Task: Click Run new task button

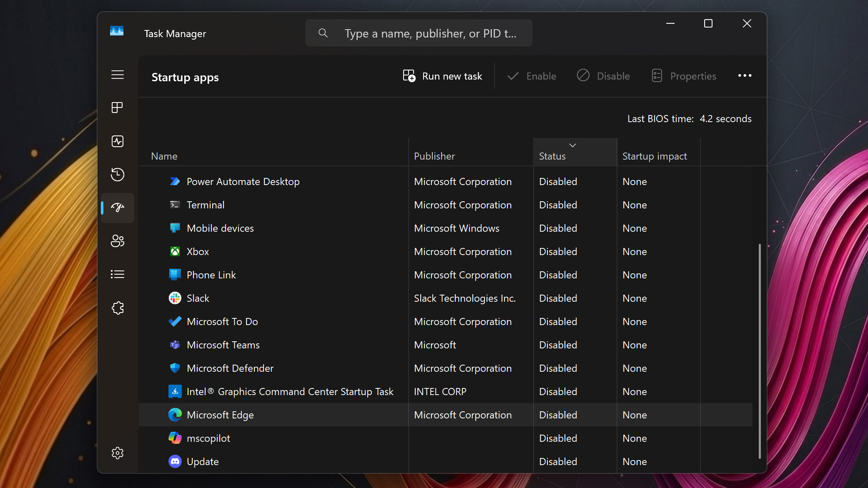Action: (x=442, y=76)
